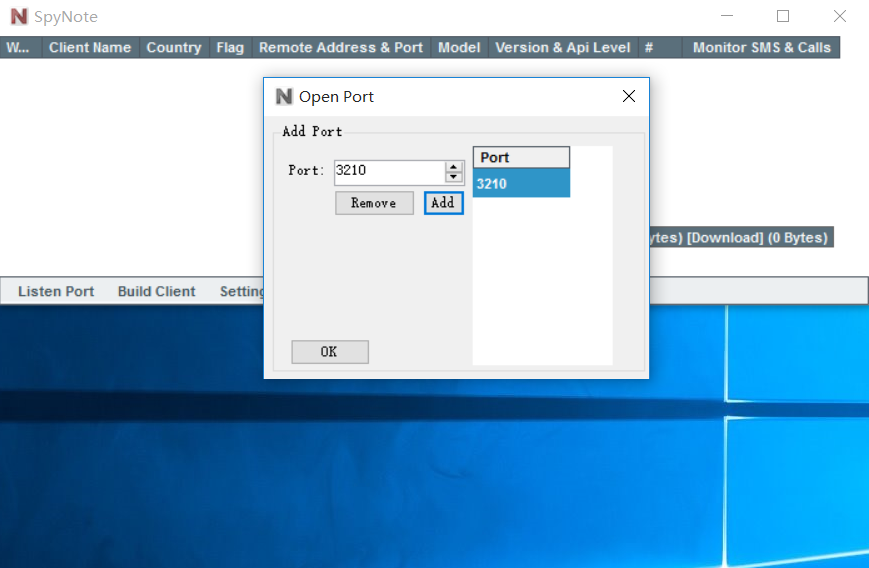This screenshot has width=869, height=568.
Task: Decrease port value with down spinner arrow
Action: [x=453, y=177]
